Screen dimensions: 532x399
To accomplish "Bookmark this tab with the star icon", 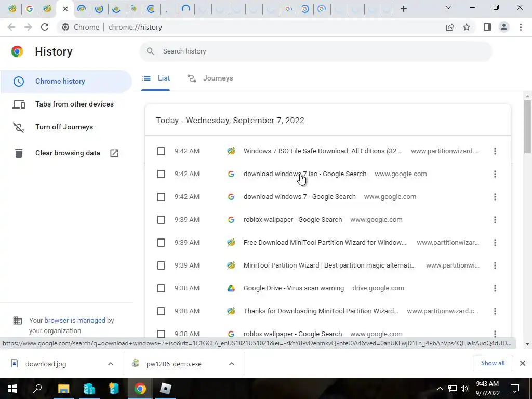I will click(467, 27).
